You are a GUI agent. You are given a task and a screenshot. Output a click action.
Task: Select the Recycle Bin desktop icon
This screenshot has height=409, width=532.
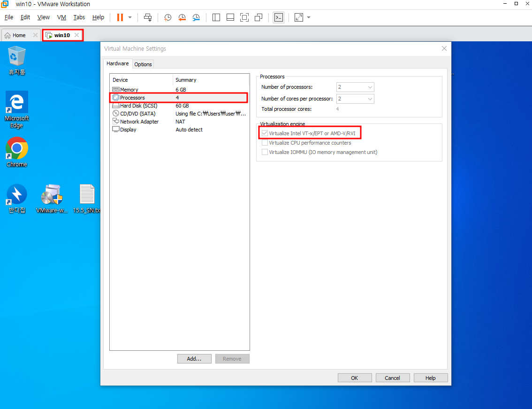pyautogui.click(x=16, y=61)
